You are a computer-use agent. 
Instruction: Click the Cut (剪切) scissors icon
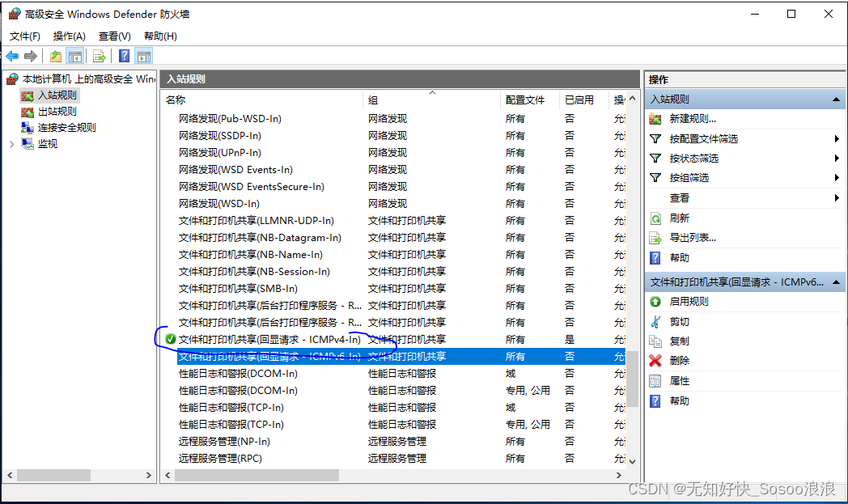655,321
